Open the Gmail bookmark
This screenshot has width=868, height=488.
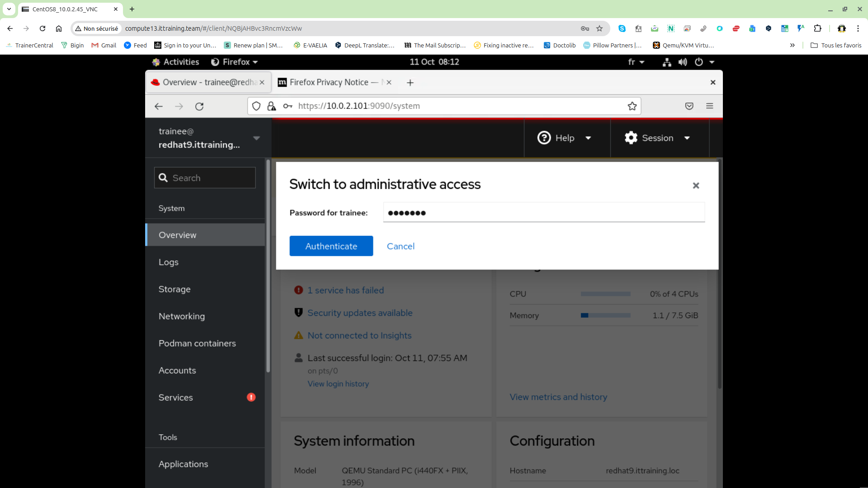click(104, 45)
